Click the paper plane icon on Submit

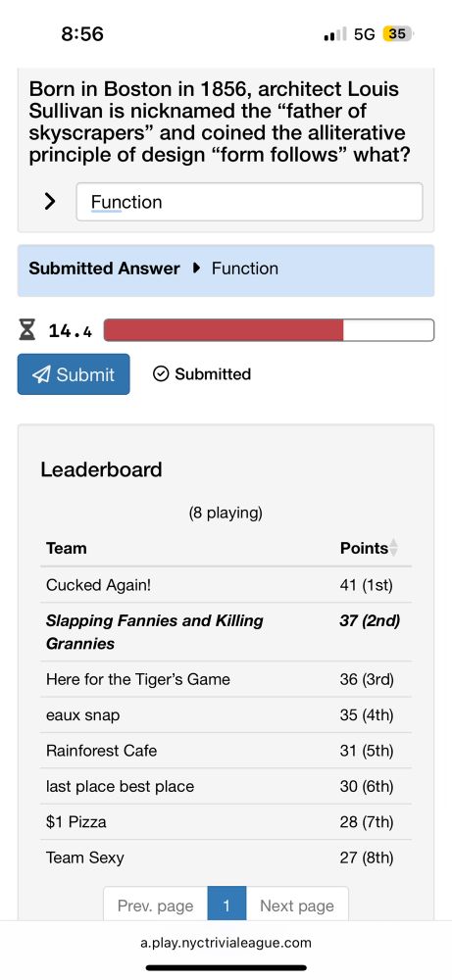click(41, 374)
